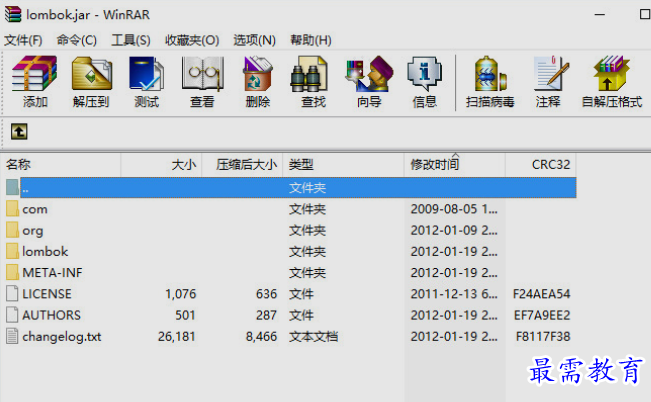The height and width of the screenshot is (402, 651).
Task: Click the parent folder ".." icon
Action: 12,187
